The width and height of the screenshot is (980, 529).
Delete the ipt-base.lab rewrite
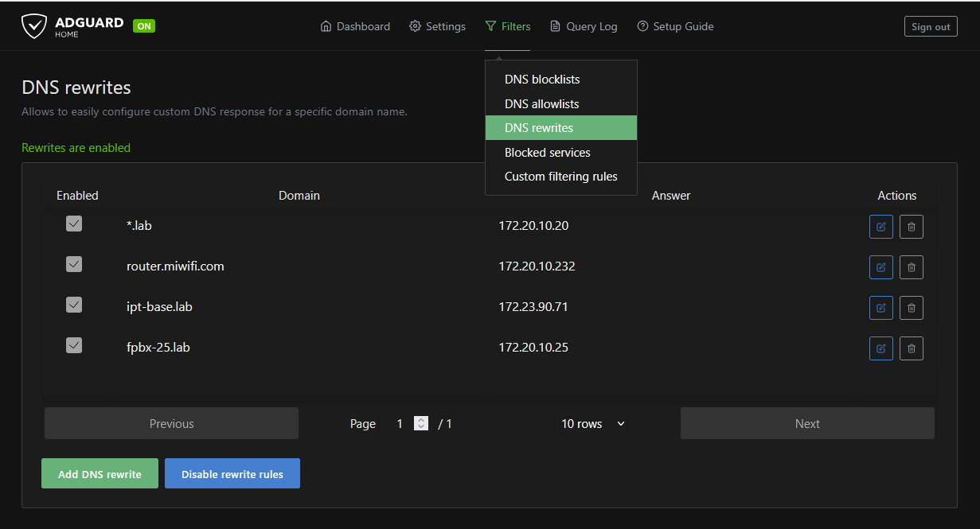point(911,307)
